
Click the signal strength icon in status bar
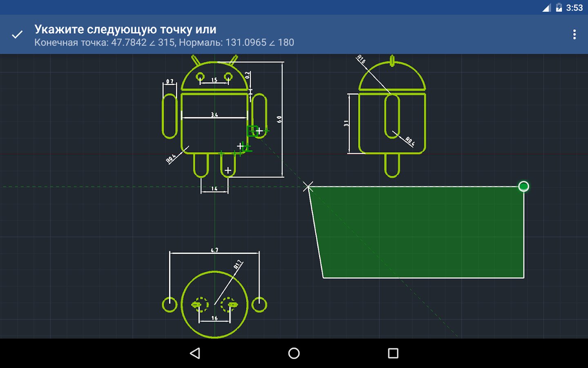pos(546,8)
